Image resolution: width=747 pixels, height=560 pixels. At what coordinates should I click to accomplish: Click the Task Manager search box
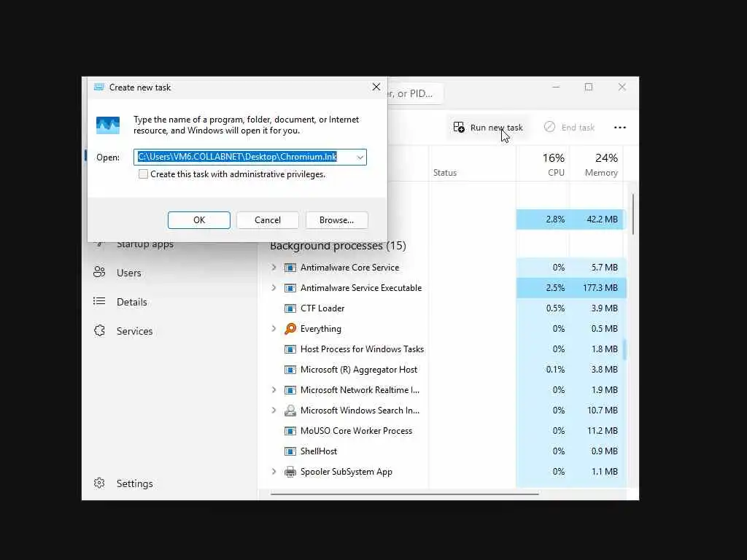pos(415,93)
